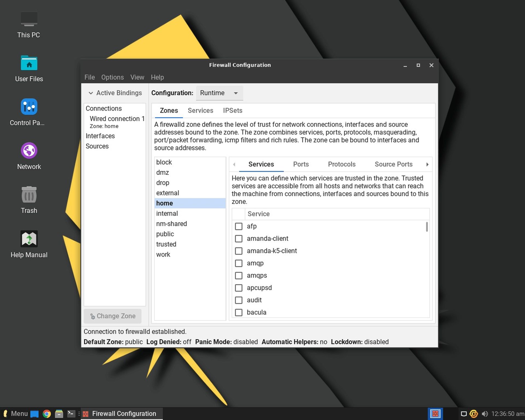Enable the bacula service checkbox
Image resolution: width=525 pixels, height=420 pixels.
pyautogui.click(x=239, y=312)
